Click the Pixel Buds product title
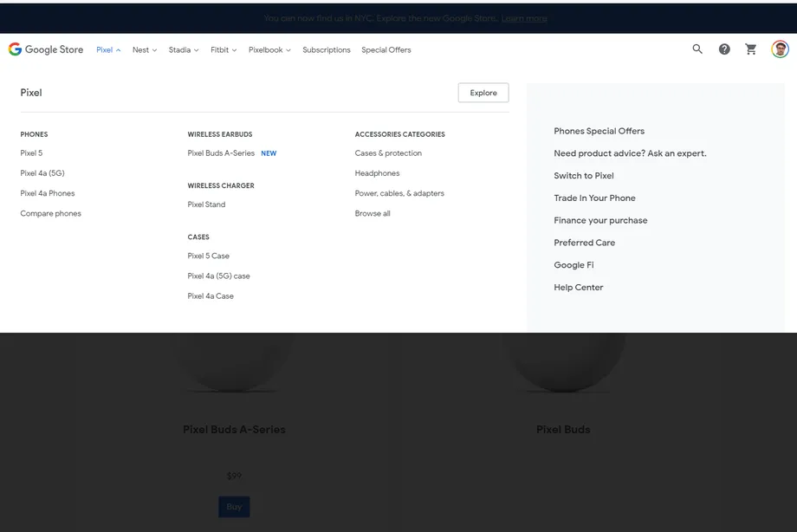The width and height of the screenshot is (797, 532). point(563,429)
